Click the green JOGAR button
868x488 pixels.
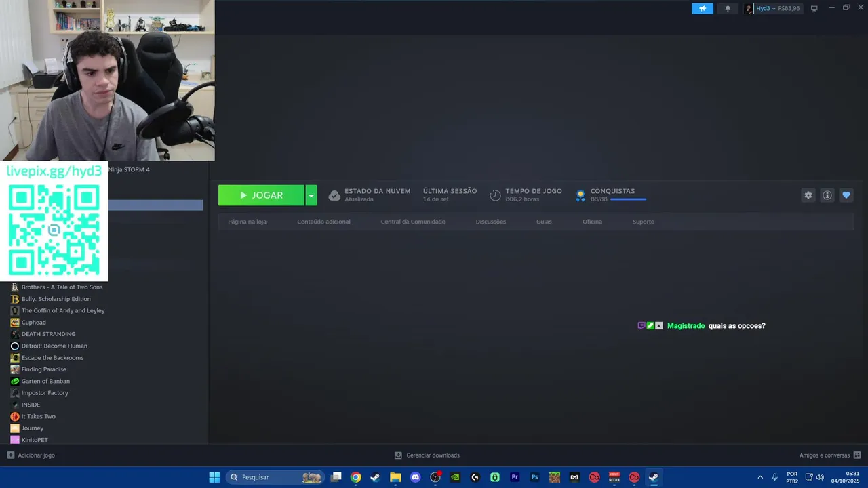[x=261, y=195]
